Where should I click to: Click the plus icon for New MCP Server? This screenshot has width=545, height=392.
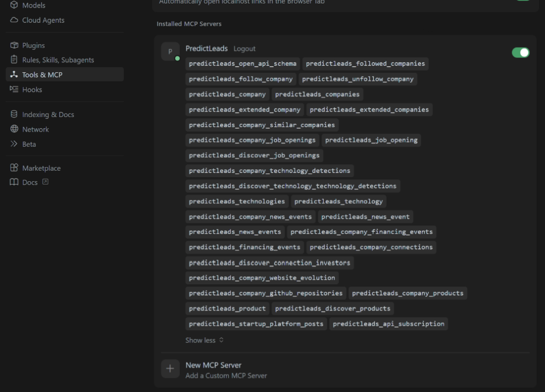click(170, 368)
